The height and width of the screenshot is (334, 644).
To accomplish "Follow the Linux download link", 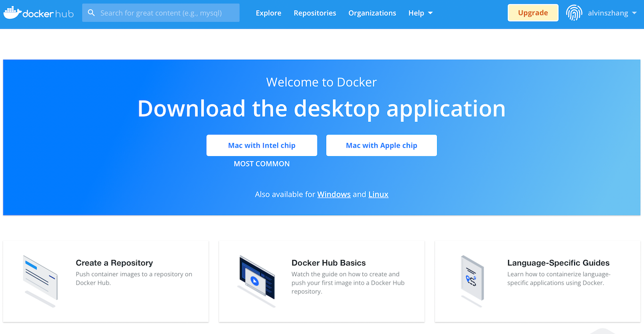I will point(378,194).
